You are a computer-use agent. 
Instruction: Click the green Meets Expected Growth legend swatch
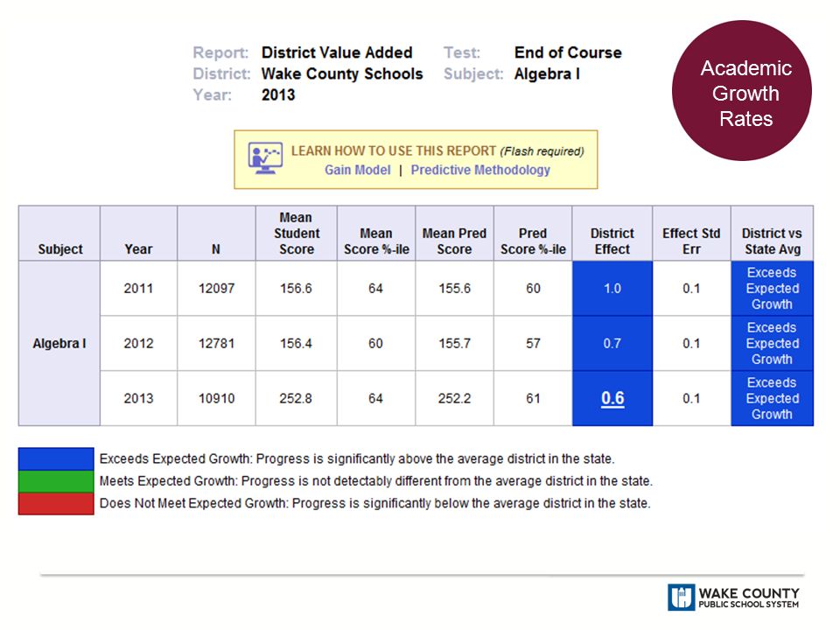click(56, 481)
